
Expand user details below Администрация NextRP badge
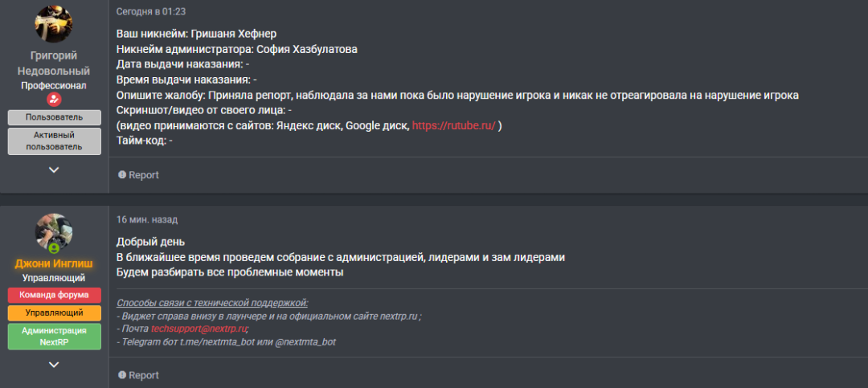click(x=54, y=365)
